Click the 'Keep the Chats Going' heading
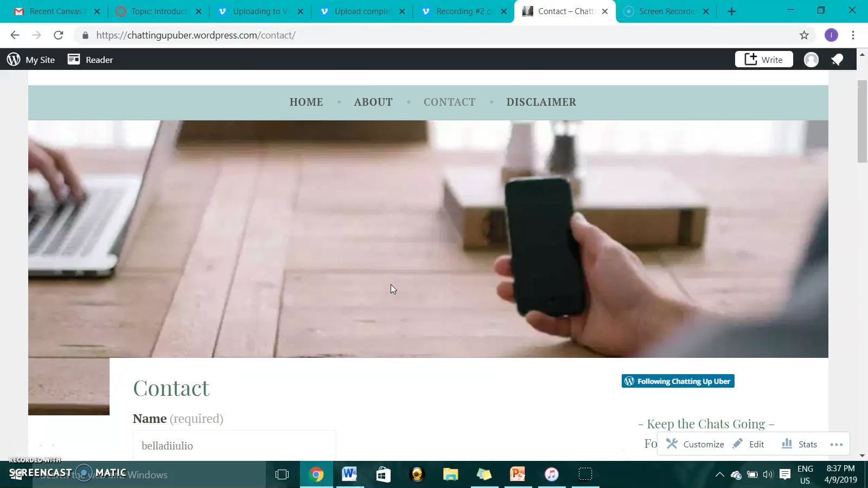Screen dimensions: 868x488 [x=706, y=424]
